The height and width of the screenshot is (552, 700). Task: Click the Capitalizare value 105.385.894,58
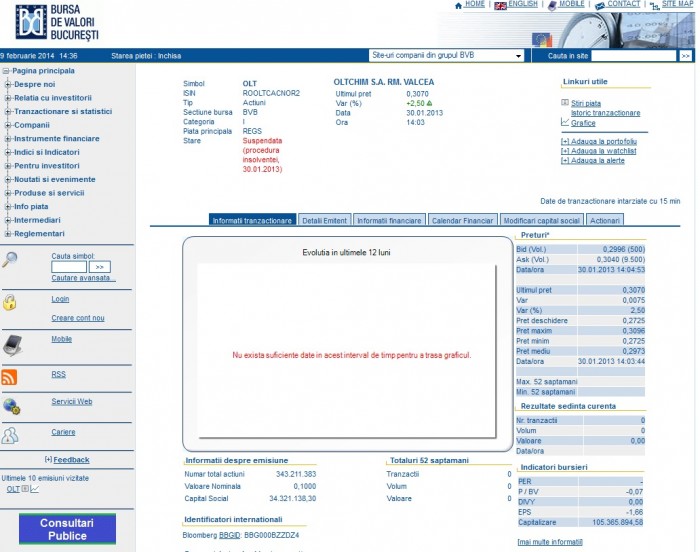click(617, 522)
